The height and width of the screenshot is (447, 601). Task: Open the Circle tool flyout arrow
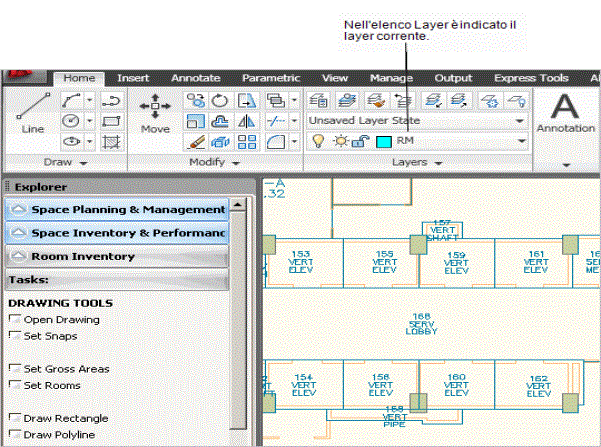pyautogui.click(x=89, y=121)
